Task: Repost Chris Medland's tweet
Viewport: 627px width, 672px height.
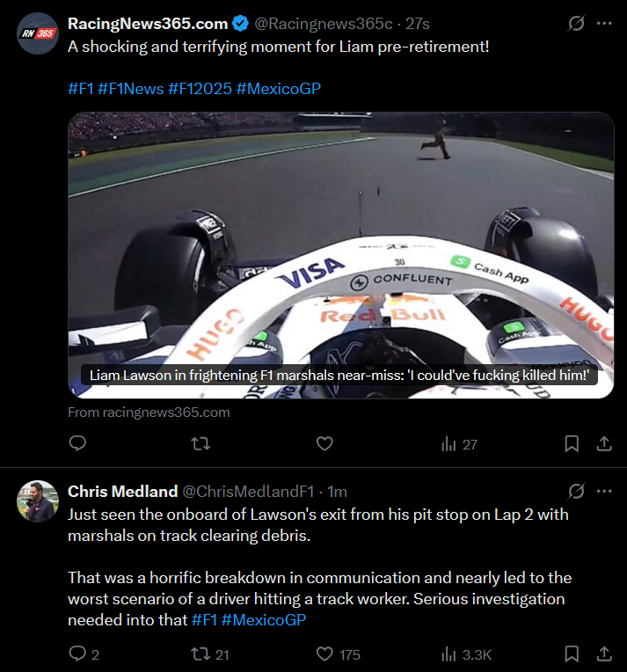Action: tap(200, 654)
